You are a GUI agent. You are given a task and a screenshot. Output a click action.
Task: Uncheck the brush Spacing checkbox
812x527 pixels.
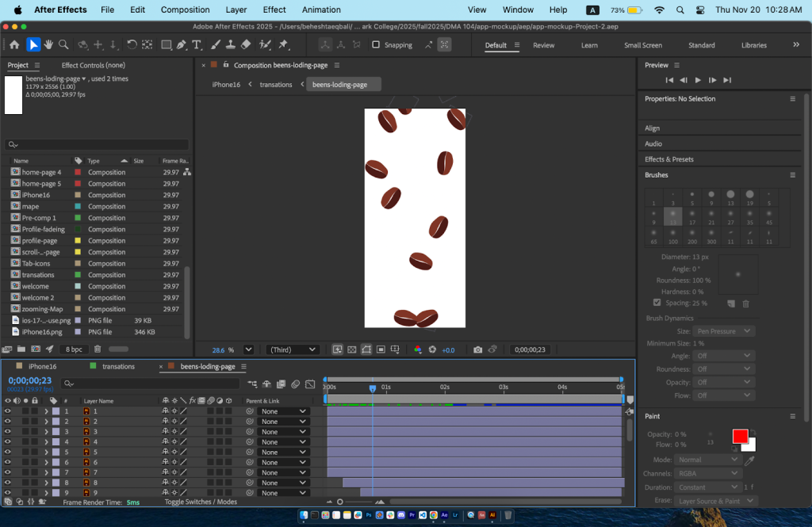pos(657,303)
